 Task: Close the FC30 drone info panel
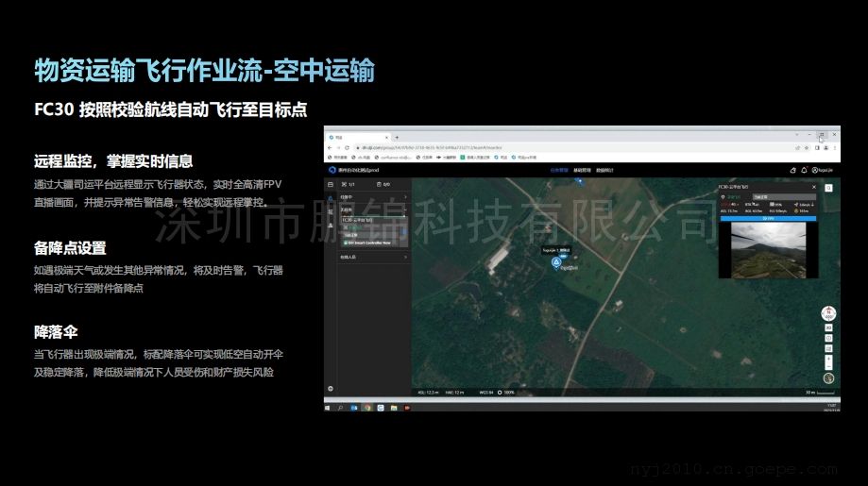[x=814, y=187]
